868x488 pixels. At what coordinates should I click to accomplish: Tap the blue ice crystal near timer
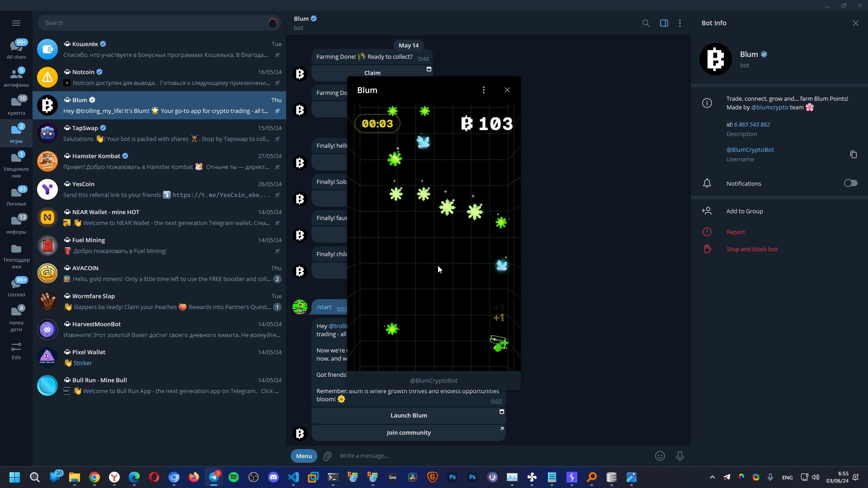pyautogui.click(x=423, y=142)
